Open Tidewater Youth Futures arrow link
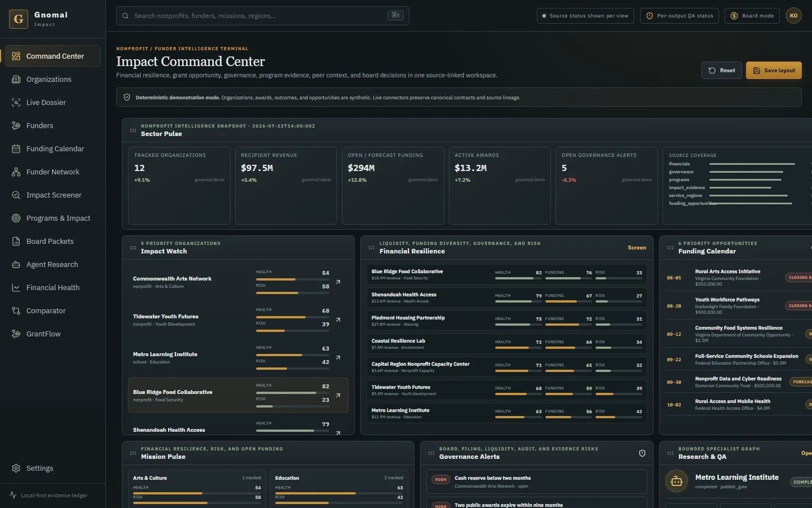Viewport: 812px width, 508px height. pyautogui.click(x=338, y=319)
